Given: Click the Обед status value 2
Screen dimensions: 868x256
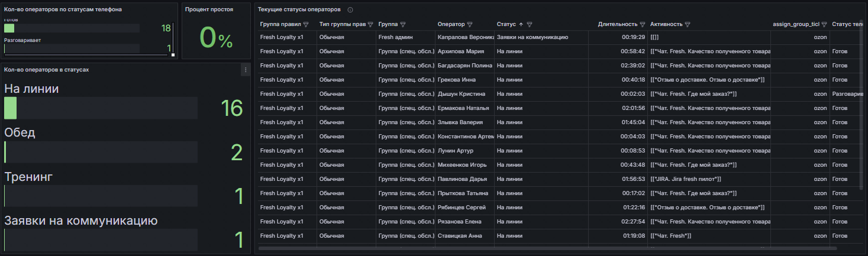Looking at the screenshot, I should tap(237, 153).
